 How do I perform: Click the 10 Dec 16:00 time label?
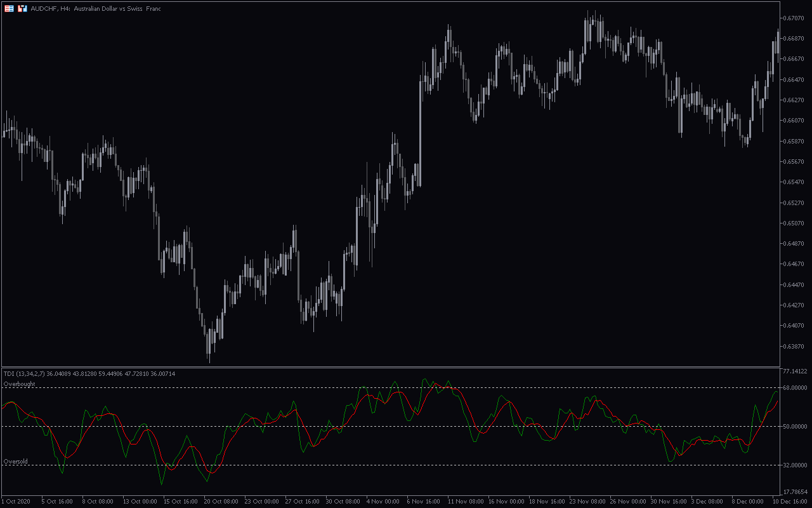(789, 502)
